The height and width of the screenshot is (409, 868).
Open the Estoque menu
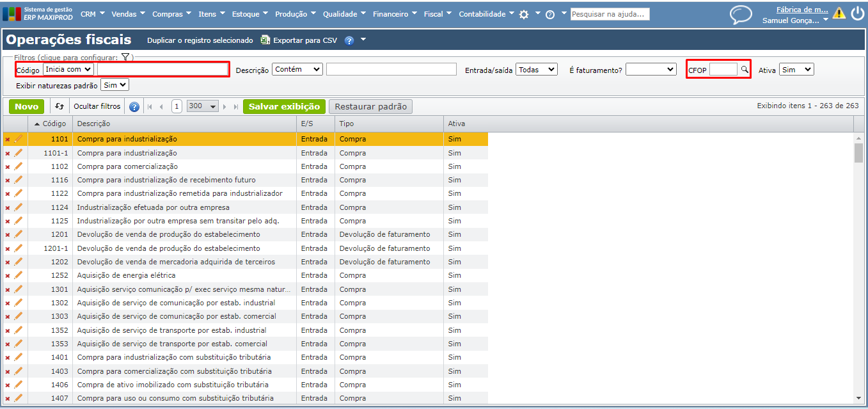pos(249,14)
